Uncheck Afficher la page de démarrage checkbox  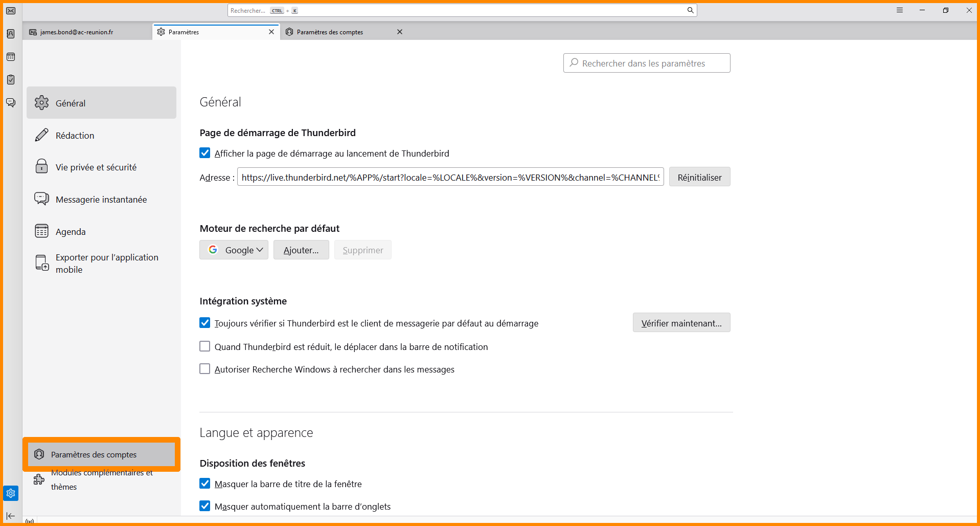(x=205, y=153)
